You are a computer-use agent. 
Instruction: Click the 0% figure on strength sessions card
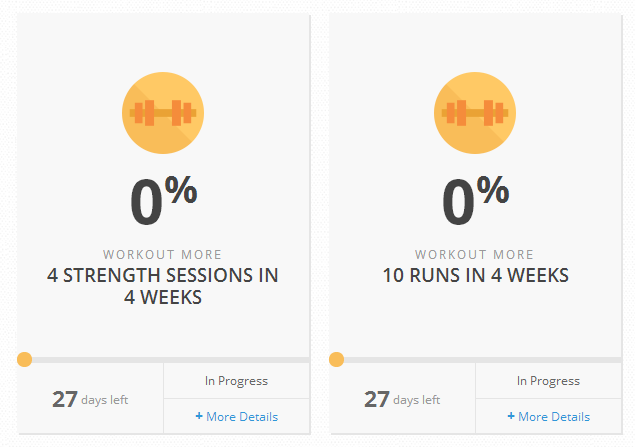(164, 201)
